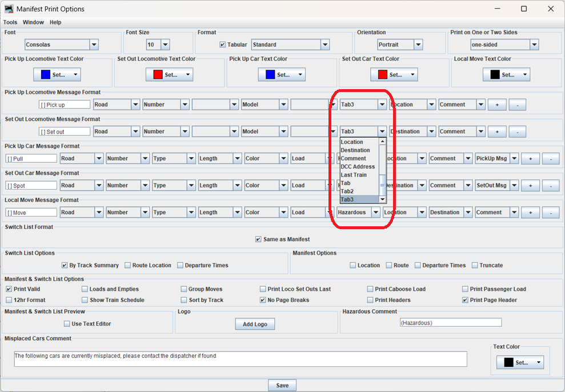Click the Save button
The height and width of the screenshot is (392, 565).
[x=282, y=385]
